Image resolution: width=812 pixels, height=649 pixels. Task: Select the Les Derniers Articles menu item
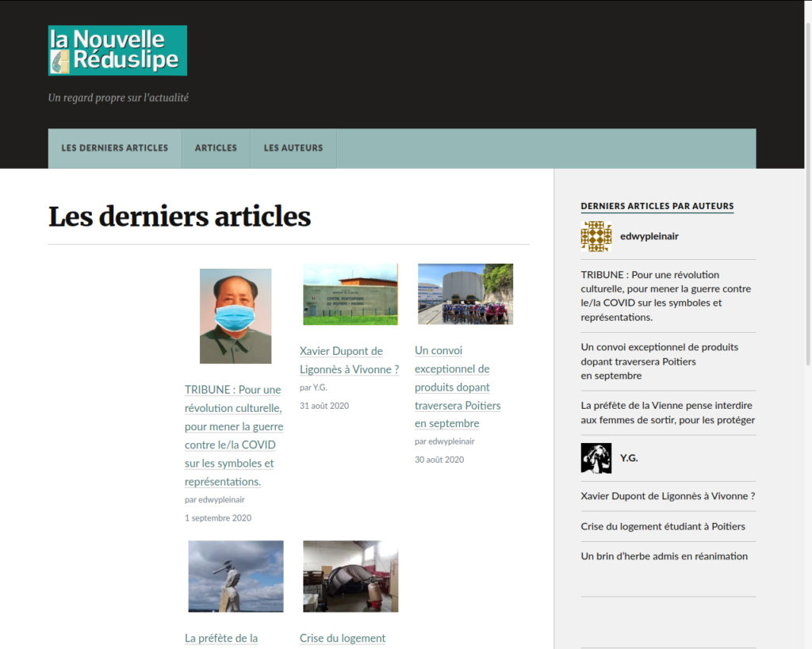pos(115,148)
